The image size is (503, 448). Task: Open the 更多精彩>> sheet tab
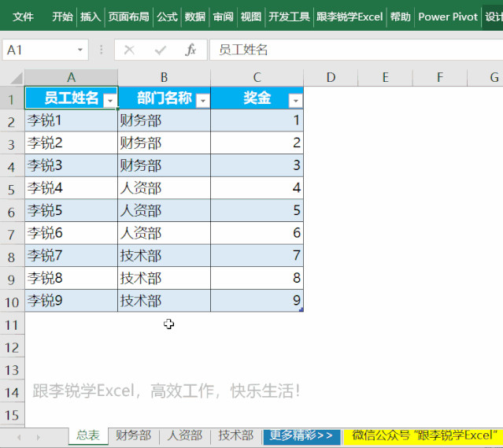point(301,436)
